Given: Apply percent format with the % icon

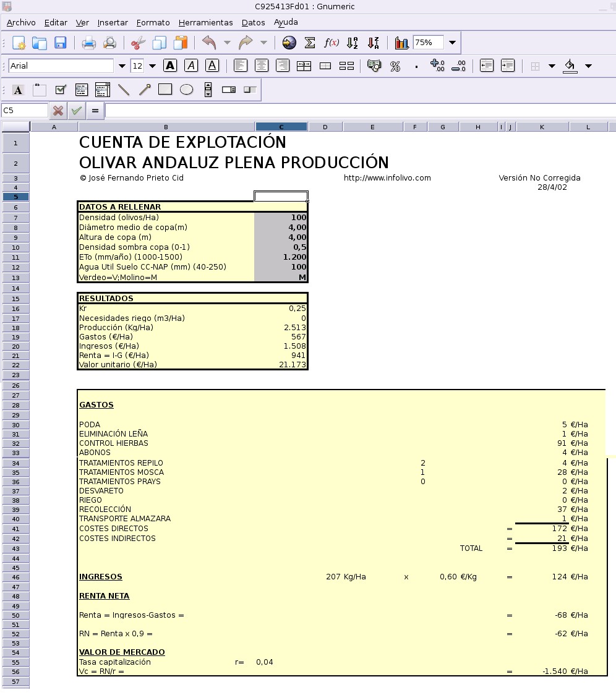Looking at the screenshot, I should pos(395,66).
